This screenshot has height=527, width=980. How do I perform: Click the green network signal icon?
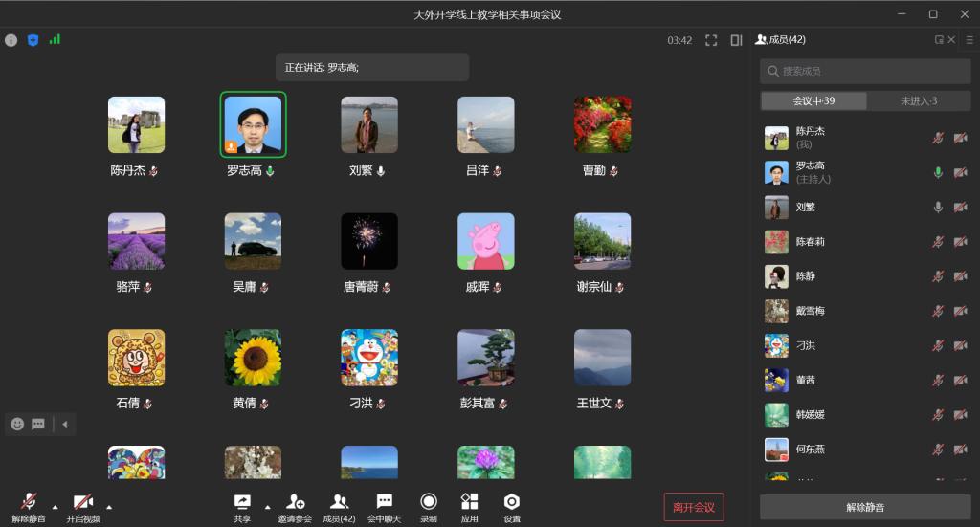tap(55, 40)
